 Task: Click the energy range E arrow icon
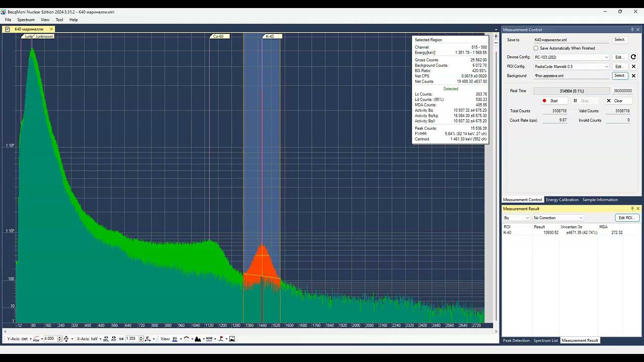pyautogui.click(x=147, y=339)
